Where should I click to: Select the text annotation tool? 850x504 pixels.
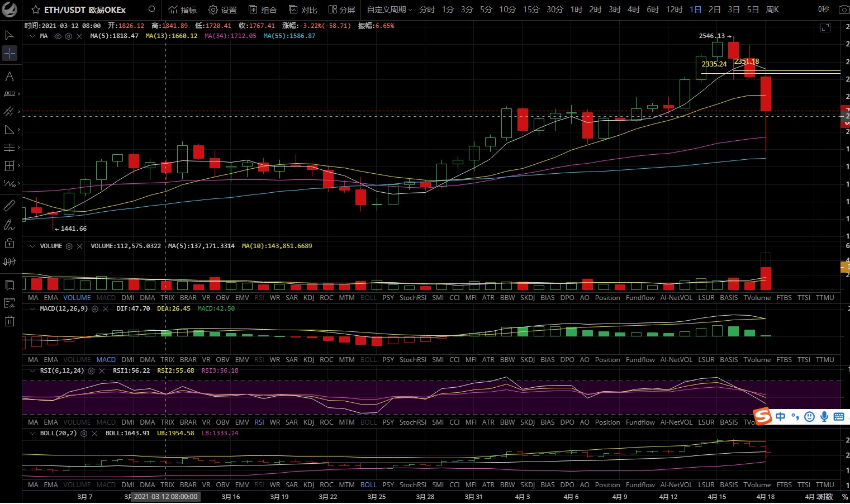(x=10, y=76)
